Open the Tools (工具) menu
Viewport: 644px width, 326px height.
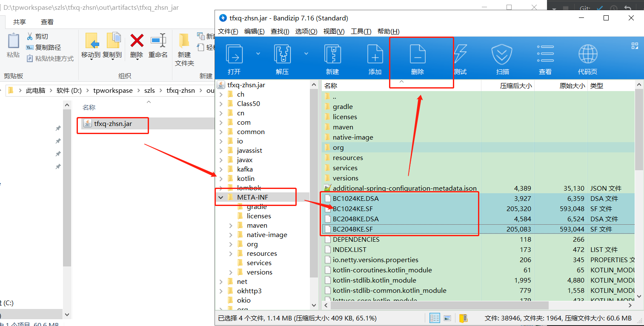click(x=361, y=31)
